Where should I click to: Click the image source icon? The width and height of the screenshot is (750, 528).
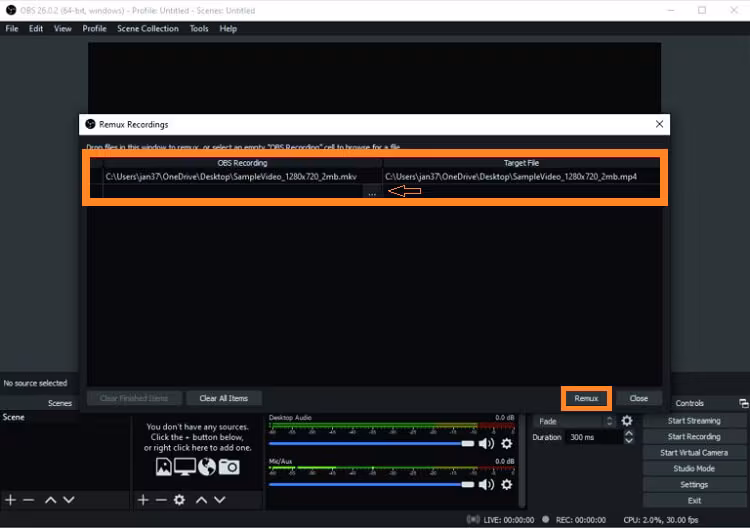click(x=164, y=467)
